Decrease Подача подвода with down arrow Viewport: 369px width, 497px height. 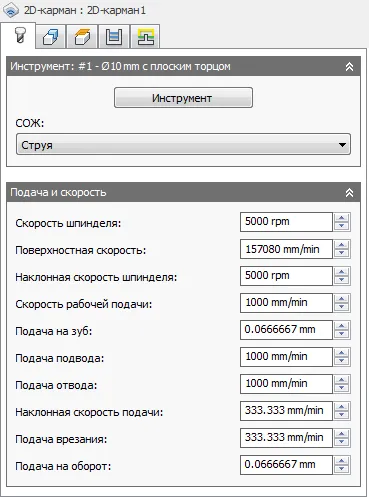pyautogui.click(x=342, y=361)
